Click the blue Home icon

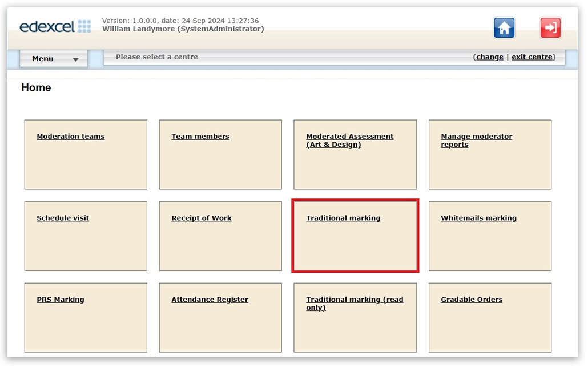(504, 28)
